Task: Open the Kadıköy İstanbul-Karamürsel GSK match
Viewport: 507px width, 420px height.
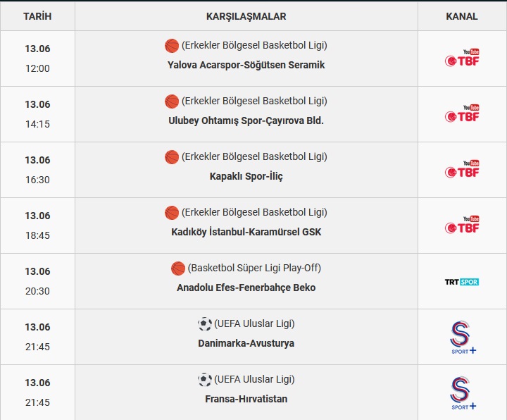Action: (246, 232)
